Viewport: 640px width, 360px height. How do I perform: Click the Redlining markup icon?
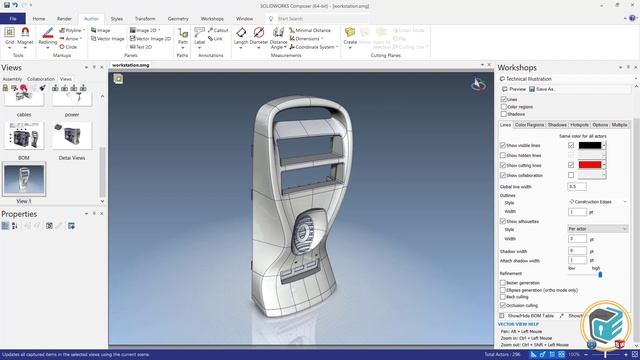coord(48,32)
